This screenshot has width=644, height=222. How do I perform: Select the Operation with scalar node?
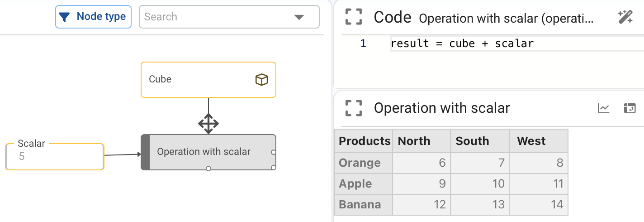pyautogui.click(x=204, y=152)
